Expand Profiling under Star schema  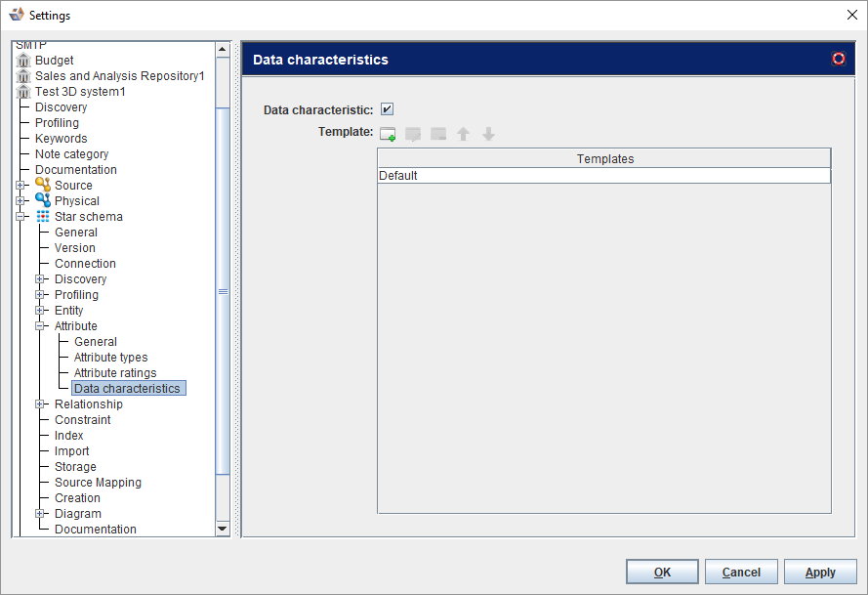[39, 294]
